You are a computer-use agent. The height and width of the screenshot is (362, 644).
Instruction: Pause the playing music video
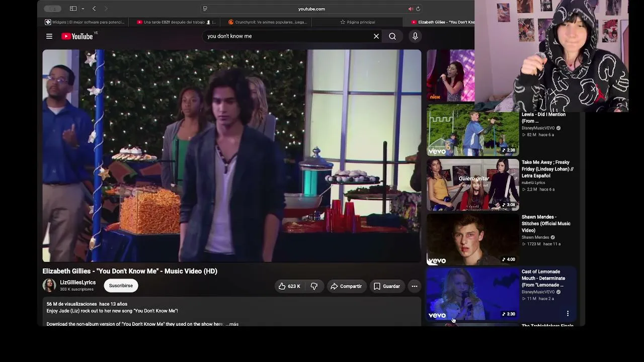tap(232, 156)
